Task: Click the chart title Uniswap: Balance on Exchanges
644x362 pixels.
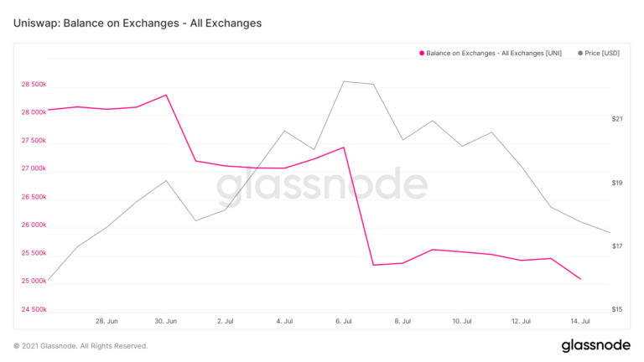Action: (138, 23)
